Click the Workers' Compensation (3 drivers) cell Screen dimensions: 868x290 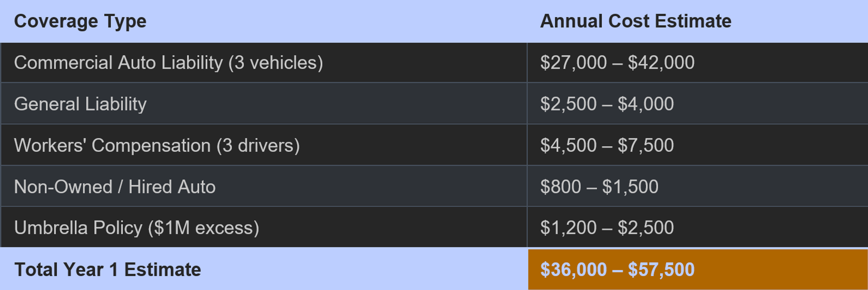(264, 145)
